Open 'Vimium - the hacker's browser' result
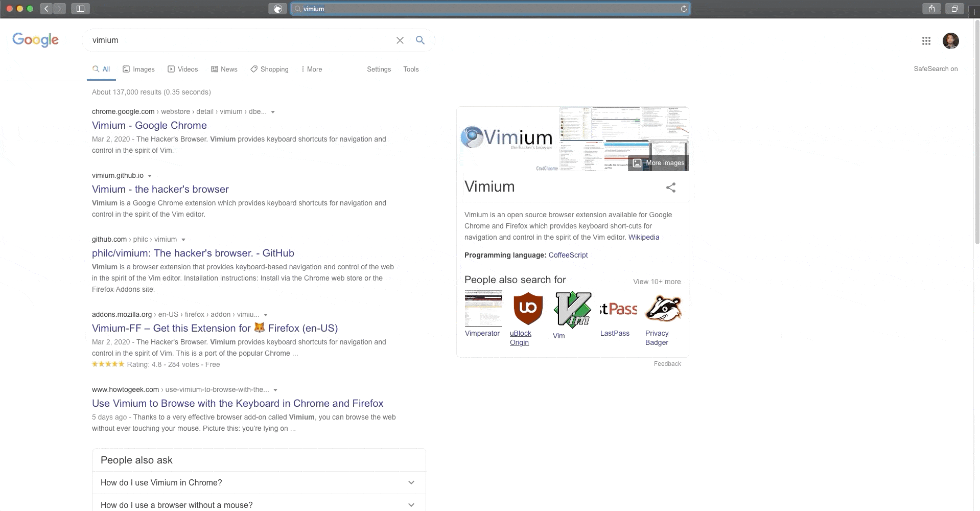The width and height of the screenshot is (980, 511). click(160, 189)
